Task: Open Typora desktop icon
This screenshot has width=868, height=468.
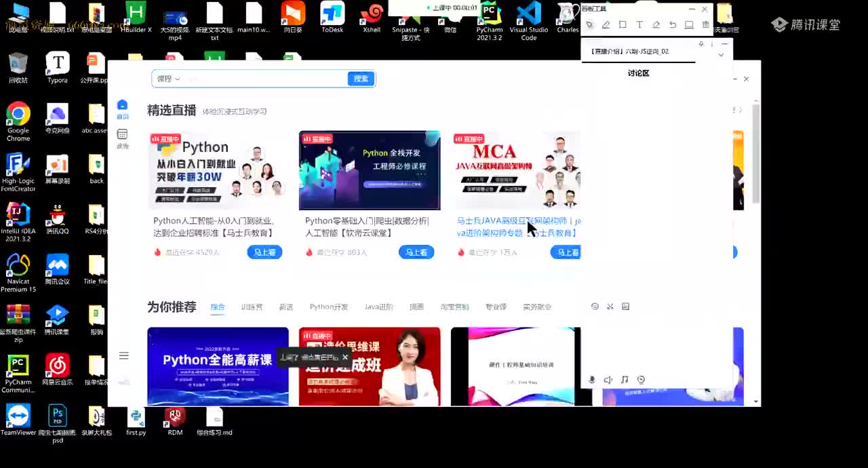Action: coord(58,68)
